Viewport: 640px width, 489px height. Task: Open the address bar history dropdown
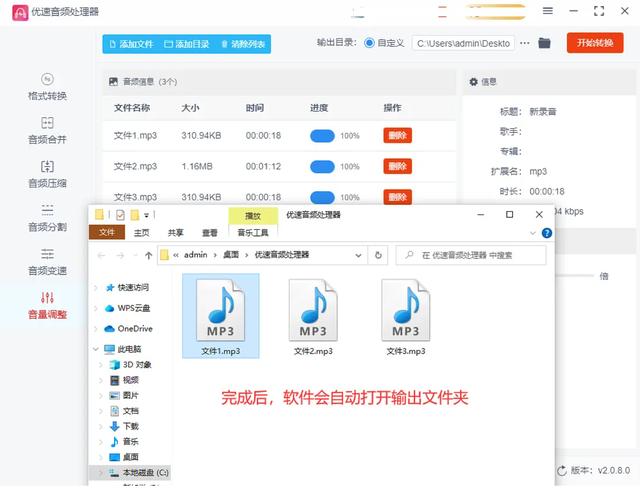[358, 256]
